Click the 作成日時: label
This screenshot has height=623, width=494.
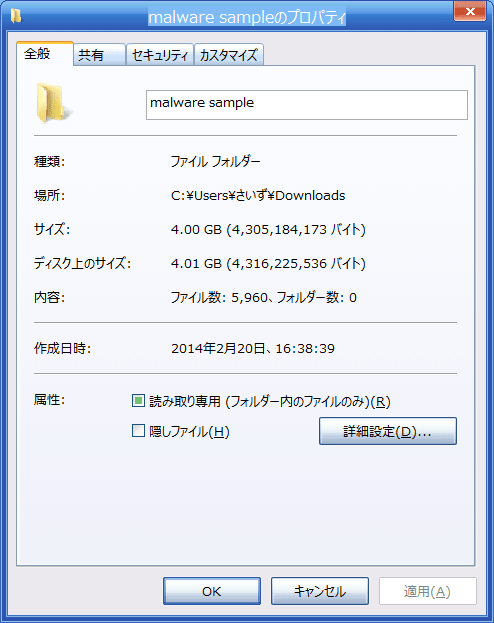(x=62, y=348)
